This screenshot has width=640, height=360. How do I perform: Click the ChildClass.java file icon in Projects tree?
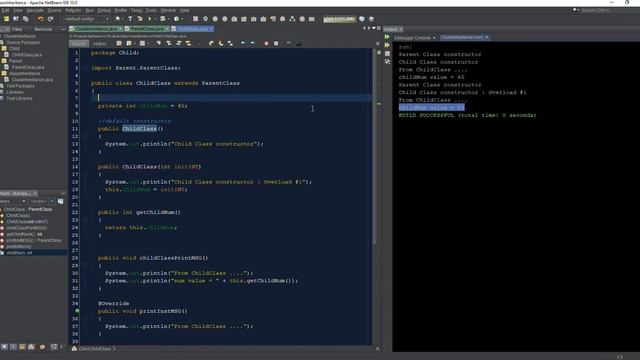click(7, 55)
